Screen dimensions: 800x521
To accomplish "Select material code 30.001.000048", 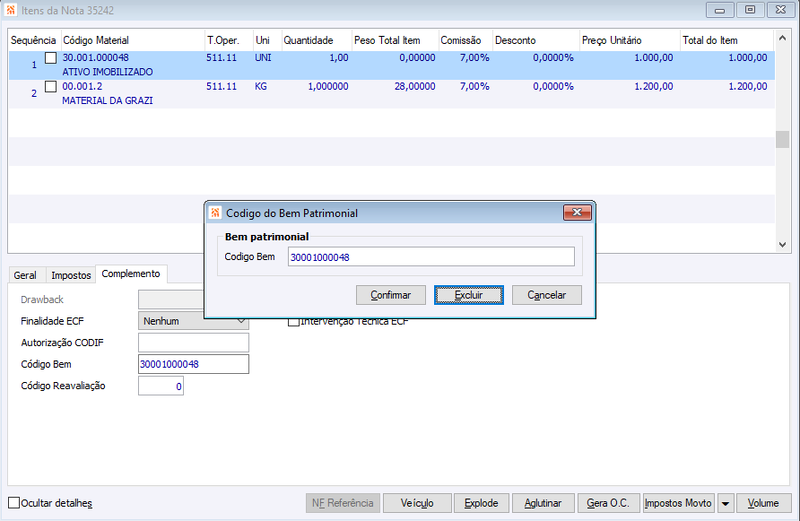I will point(95,58).
